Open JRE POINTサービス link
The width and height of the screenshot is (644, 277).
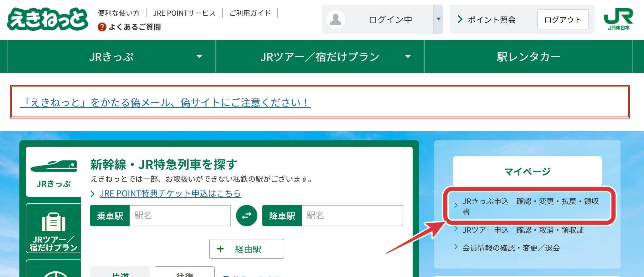pos(184,13)
